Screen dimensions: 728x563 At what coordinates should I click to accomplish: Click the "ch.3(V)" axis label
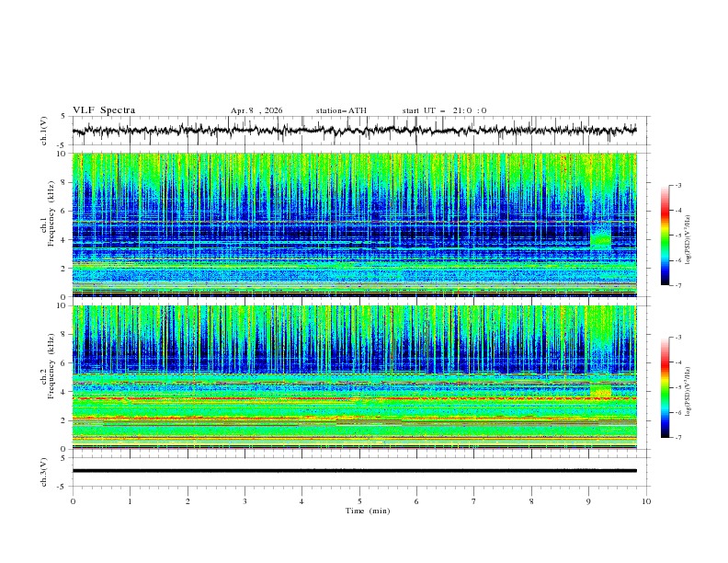44,472
